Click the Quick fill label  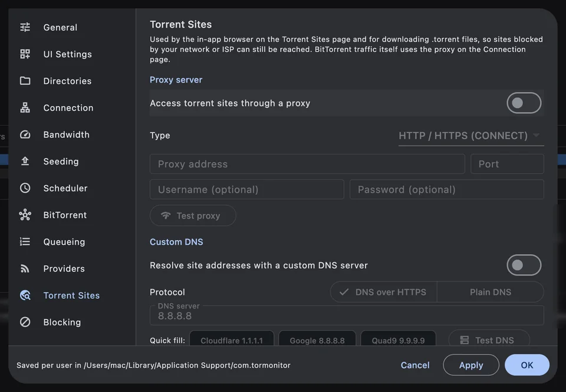pos(167,340)
